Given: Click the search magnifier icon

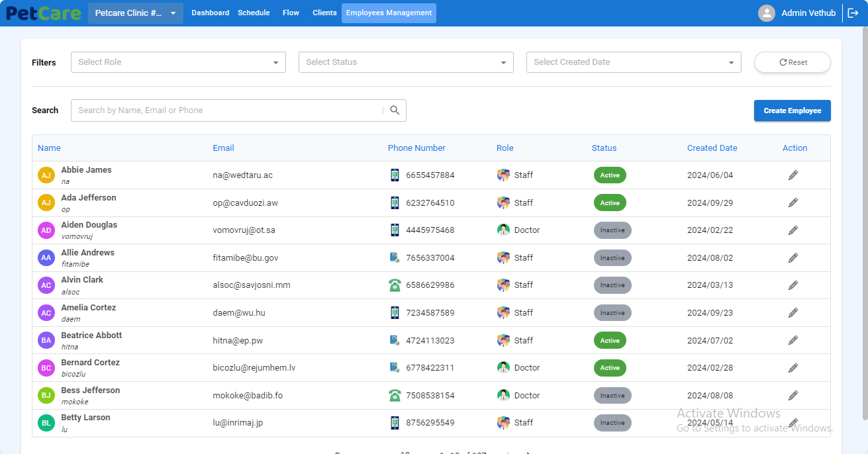Looking at the screenshot, I should [x=395, y=111].
